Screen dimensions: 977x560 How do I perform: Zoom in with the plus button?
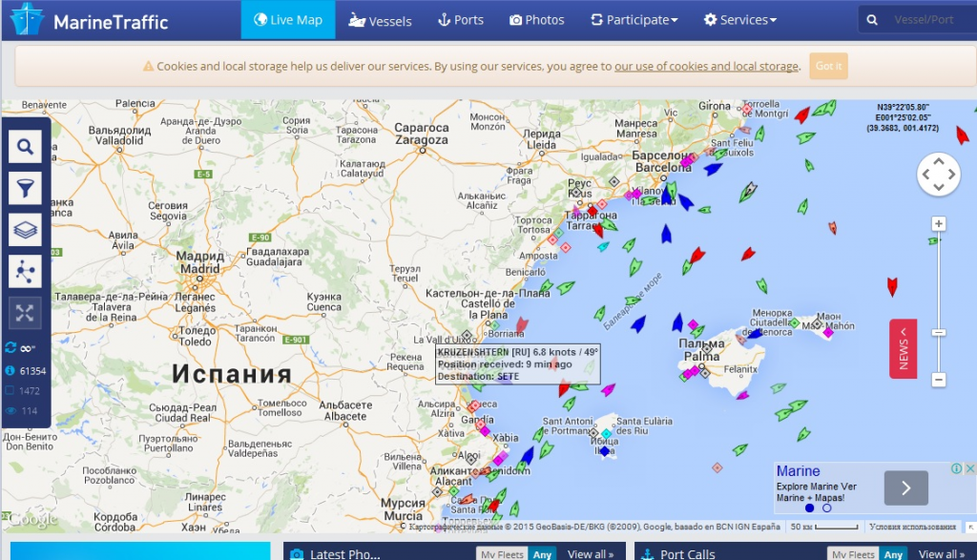939,223
